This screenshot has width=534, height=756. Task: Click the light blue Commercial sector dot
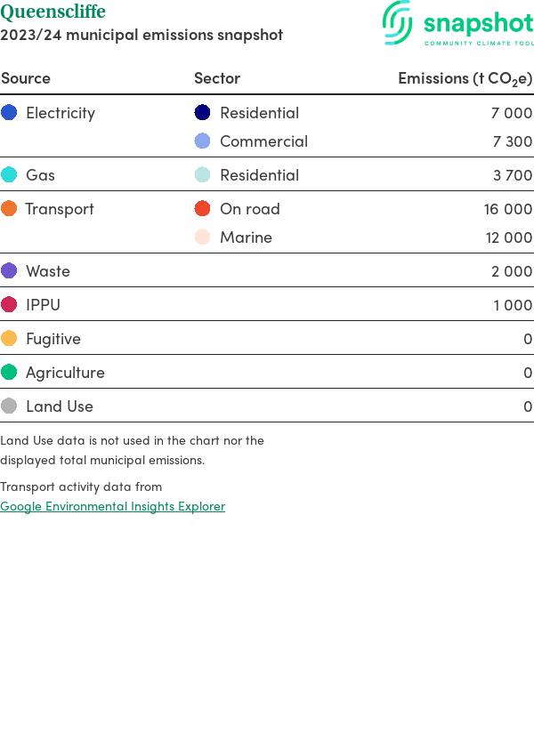tap(203, 141)
